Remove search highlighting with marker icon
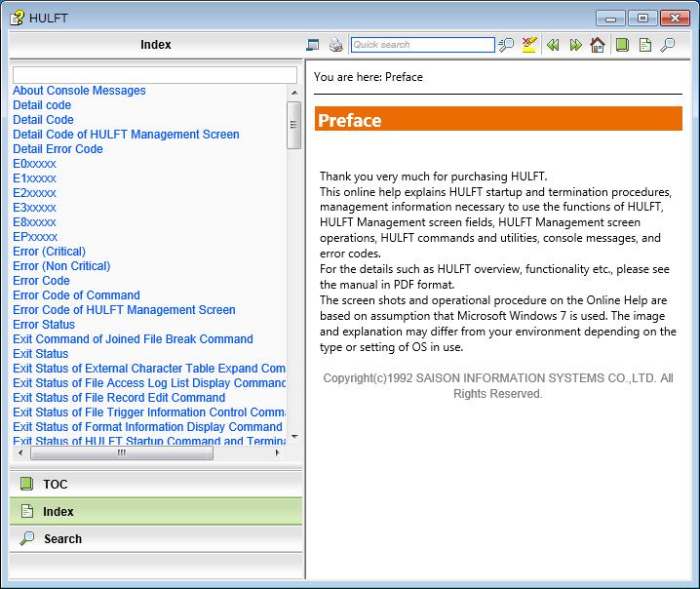This screenshot has height=589, width=700. click(x=529, y=45)
